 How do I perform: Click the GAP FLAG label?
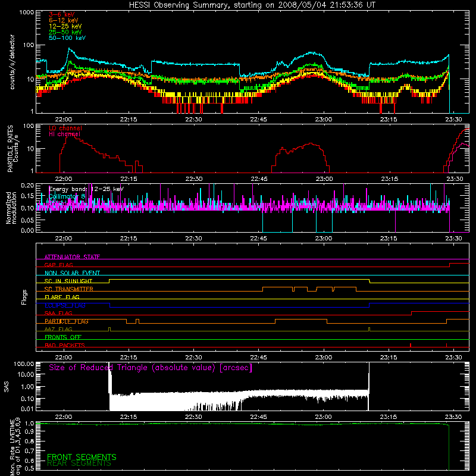pos(58,265)
